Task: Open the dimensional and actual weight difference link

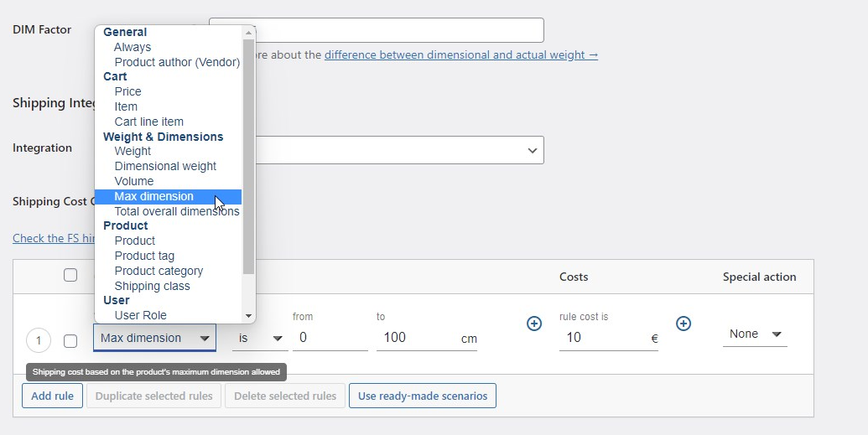Action: click(x=461, y=54)
